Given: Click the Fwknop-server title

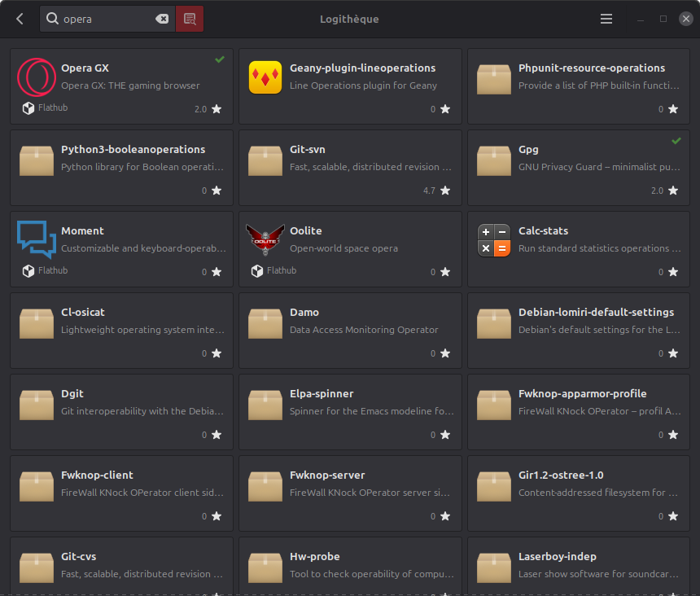Looking at the screenshot, I should tap(327, 475).
